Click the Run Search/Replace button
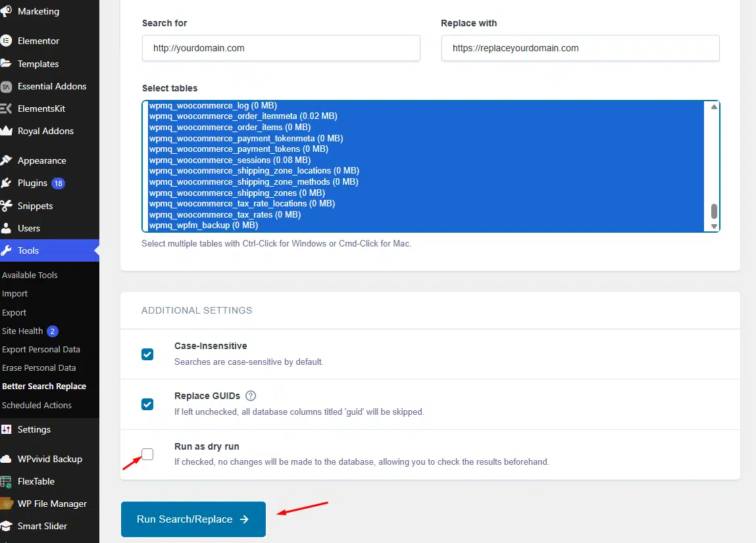The height and width of the screenshot is (543, 756). pos(193,519)
